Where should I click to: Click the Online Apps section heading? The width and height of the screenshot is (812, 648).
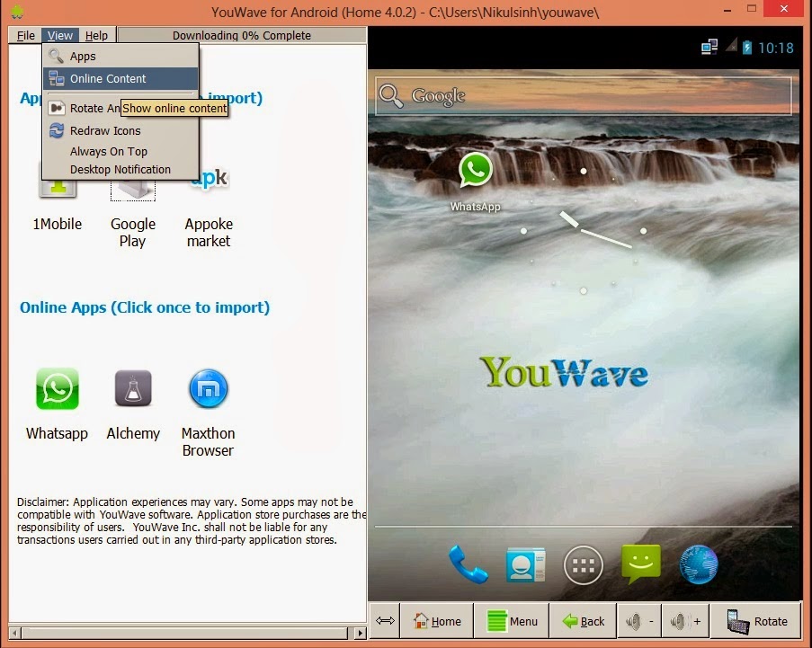[x=145, y=307]
